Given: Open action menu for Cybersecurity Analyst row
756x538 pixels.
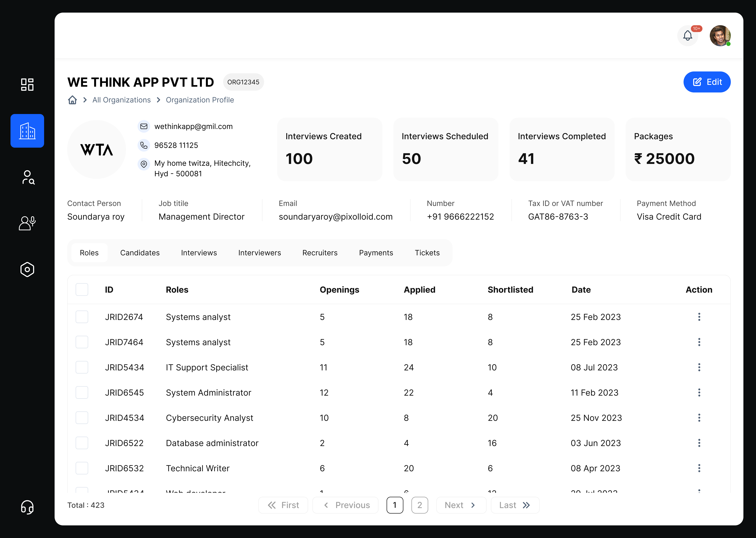Looking at the screenshot, I should pyautogui.click(x=699, y=418).
